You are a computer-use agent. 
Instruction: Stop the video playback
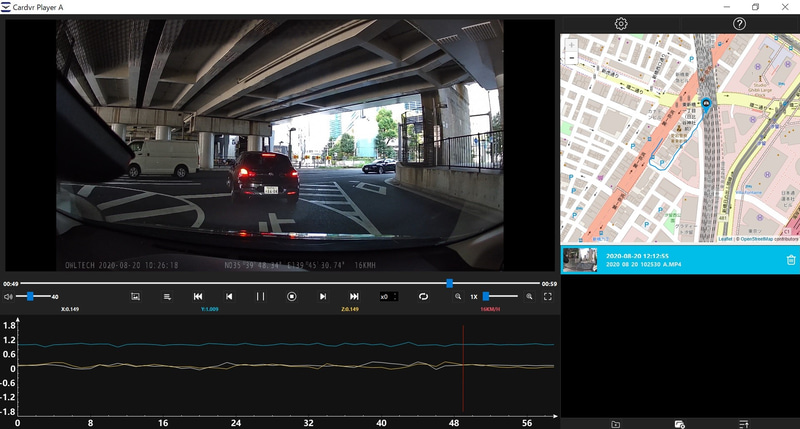[x=291, y=296]
